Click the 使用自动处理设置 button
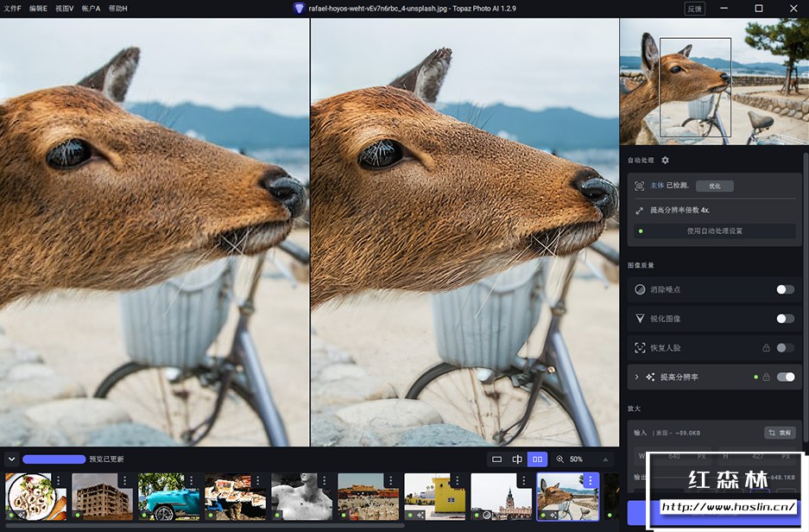Viewport: 809px width, 532px height. 714,231
